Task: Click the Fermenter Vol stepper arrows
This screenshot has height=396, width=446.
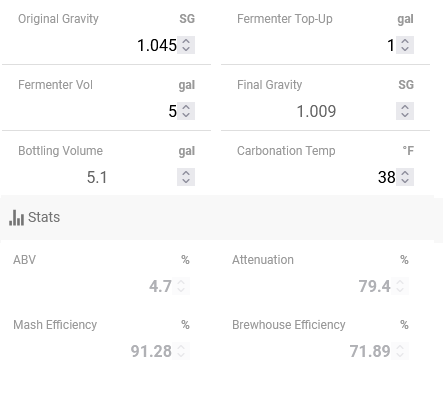Action: click(x=186, y=111)
